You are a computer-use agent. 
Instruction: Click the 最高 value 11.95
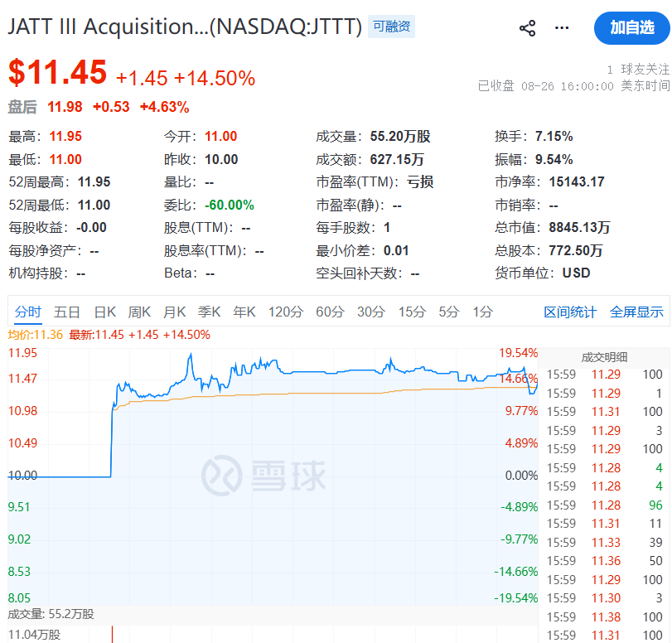65,137
